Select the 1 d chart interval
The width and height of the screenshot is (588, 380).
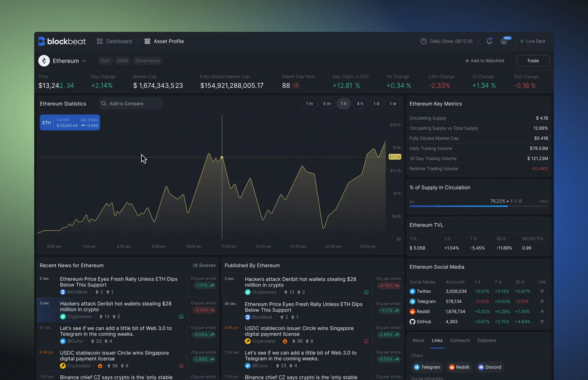(x=376, y=104)
